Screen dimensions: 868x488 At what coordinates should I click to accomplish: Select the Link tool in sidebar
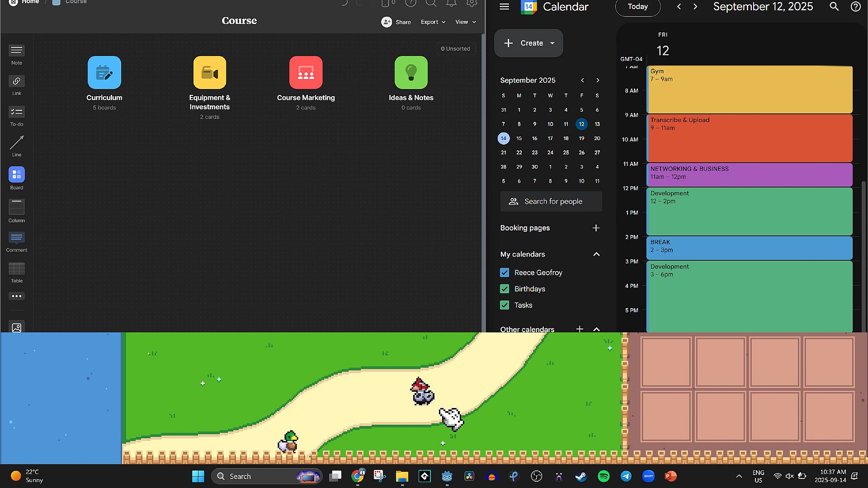tap(17, 81)
